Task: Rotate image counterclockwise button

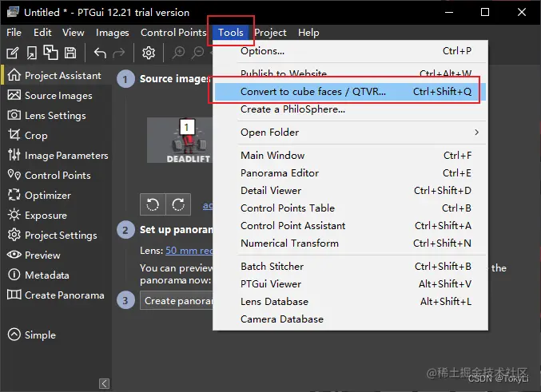Action: click(x=153, y=204)
